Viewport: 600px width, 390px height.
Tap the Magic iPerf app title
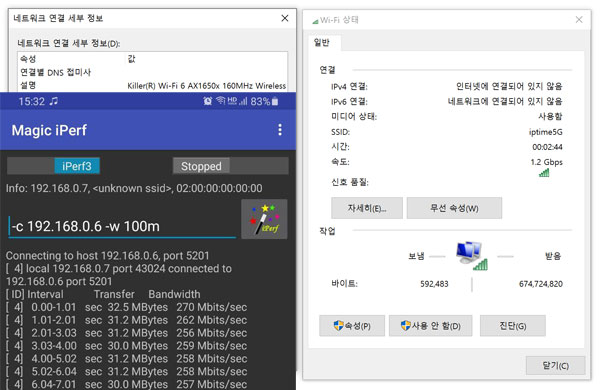pyautogui.click(x=49, y=130)
